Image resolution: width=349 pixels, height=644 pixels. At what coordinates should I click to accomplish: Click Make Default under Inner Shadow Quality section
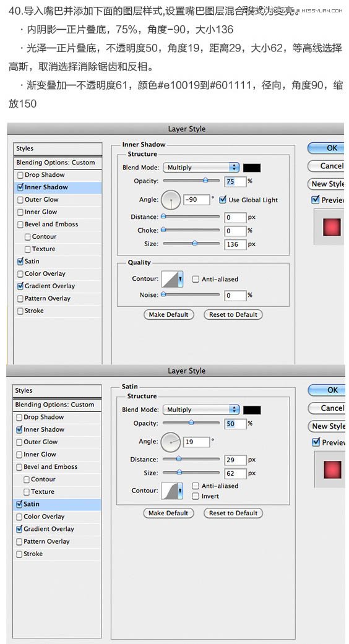[x=168, y=315]
